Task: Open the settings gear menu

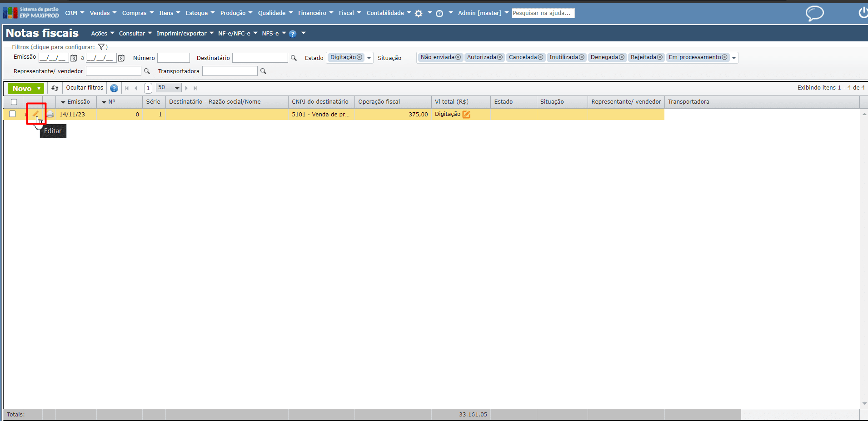Action: [x=419, y=14]
